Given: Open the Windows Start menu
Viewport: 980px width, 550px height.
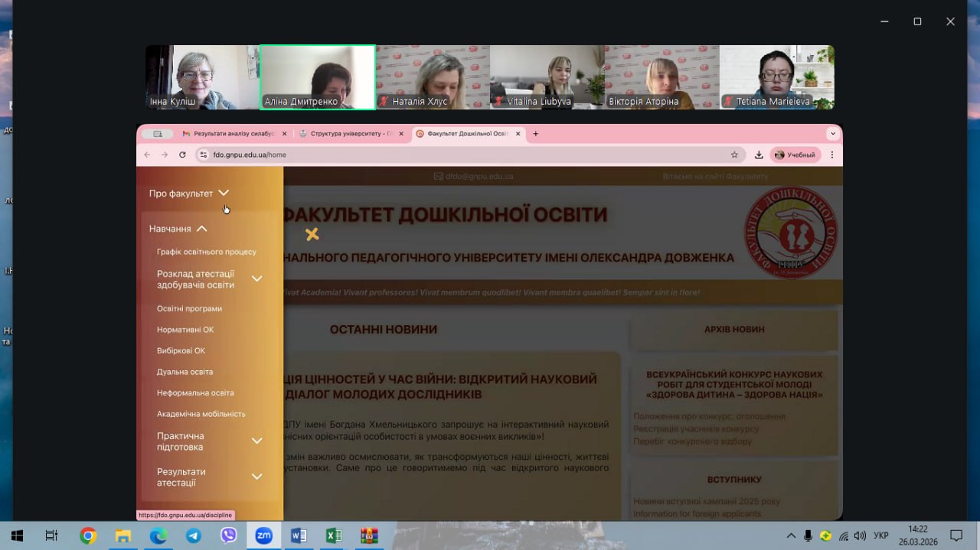Looking at the screenshot, I should coord(17,536).
